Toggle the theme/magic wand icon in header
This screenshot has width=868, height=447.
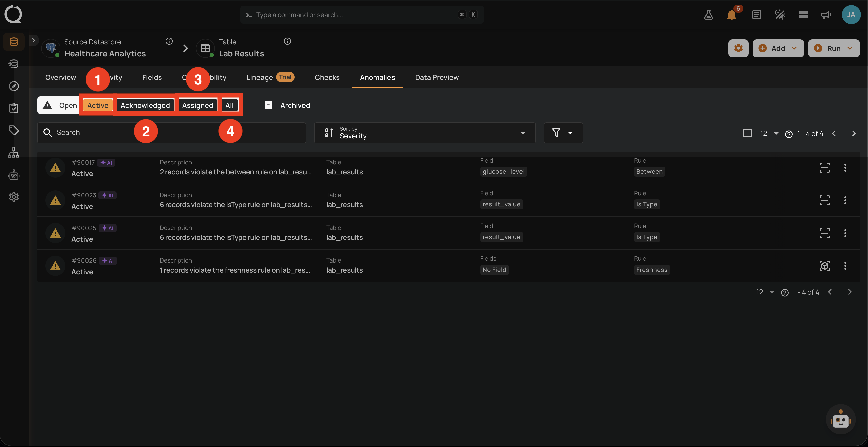click(x=780, y=15)
